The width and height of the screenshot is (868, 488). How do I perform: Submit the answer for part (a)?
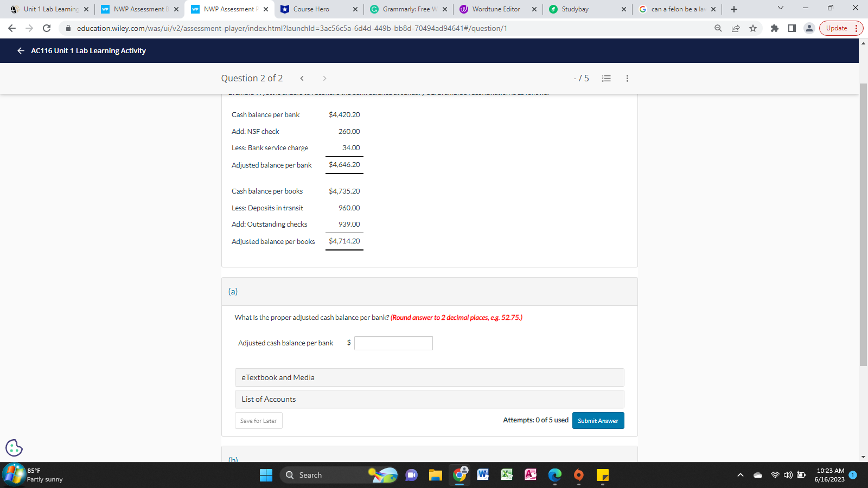click(x=598, y=421)
